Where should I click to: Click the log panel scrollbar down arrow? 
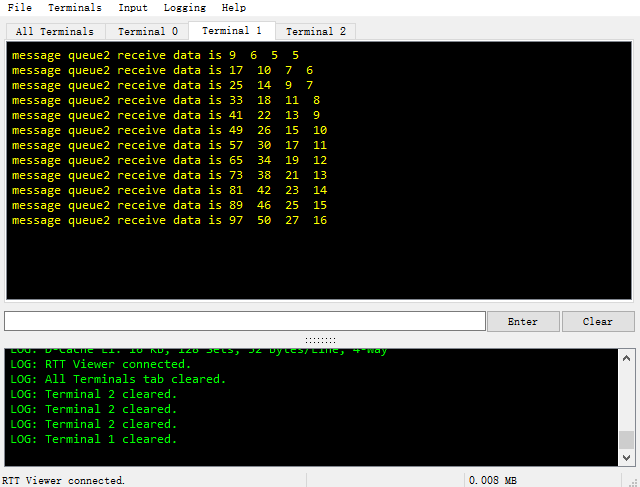click(x=626, y=457)
